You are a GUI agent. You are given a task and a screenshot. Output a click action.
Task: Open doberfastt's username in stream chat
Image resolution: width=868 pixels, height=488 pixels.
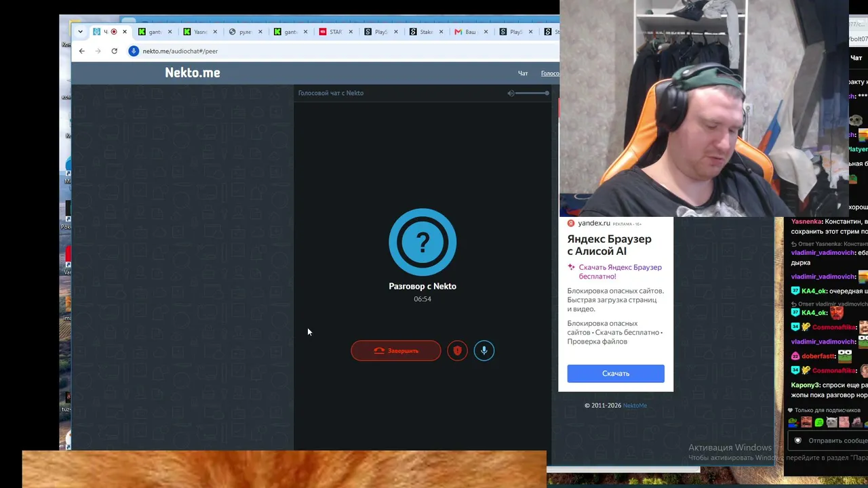(x=818, y=356)
